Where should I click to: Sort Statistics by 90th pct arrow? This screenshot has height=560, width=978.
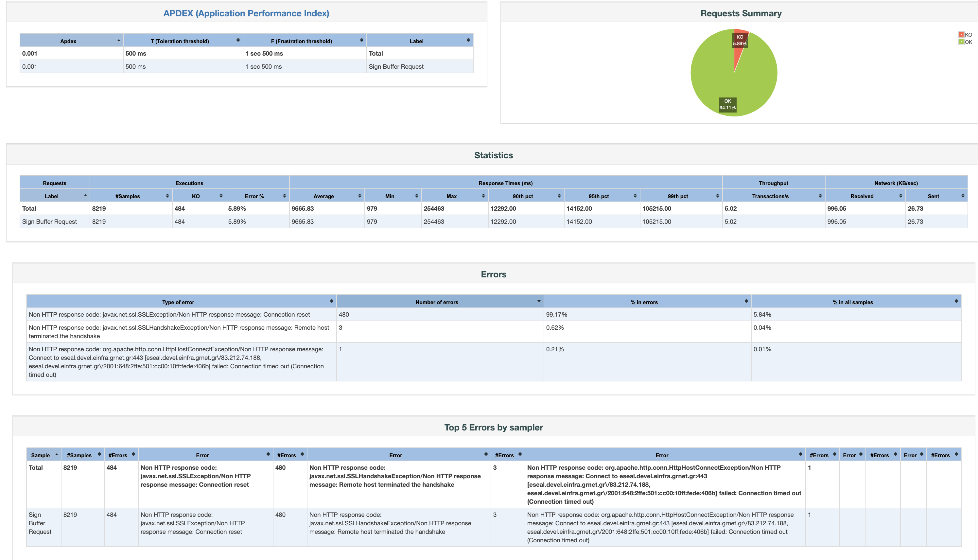(559, 196)
